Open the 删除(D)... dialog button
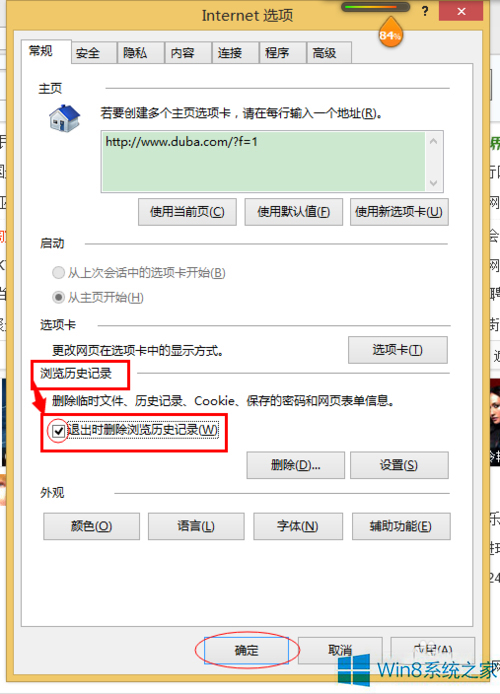 (x=296, y=465)
